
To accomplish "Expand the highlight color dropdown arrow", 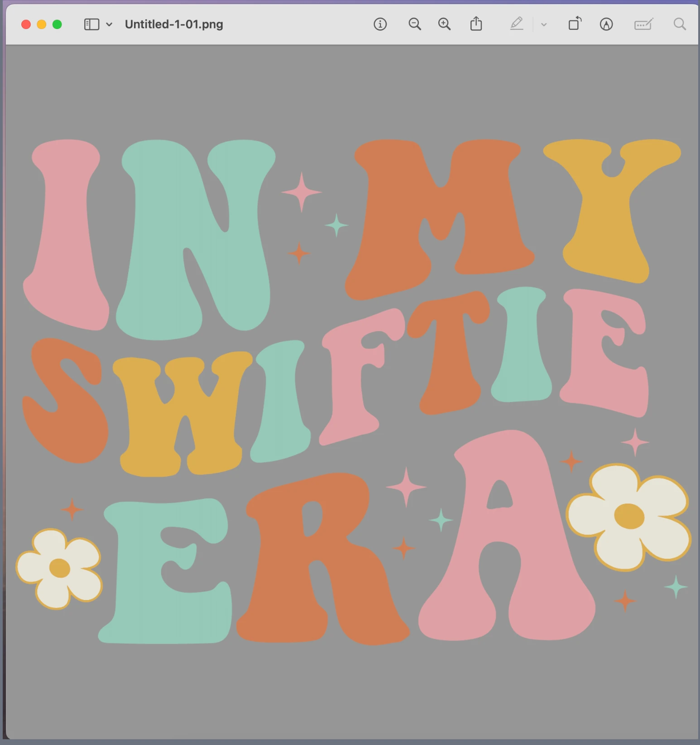I will tap(544, 25).
